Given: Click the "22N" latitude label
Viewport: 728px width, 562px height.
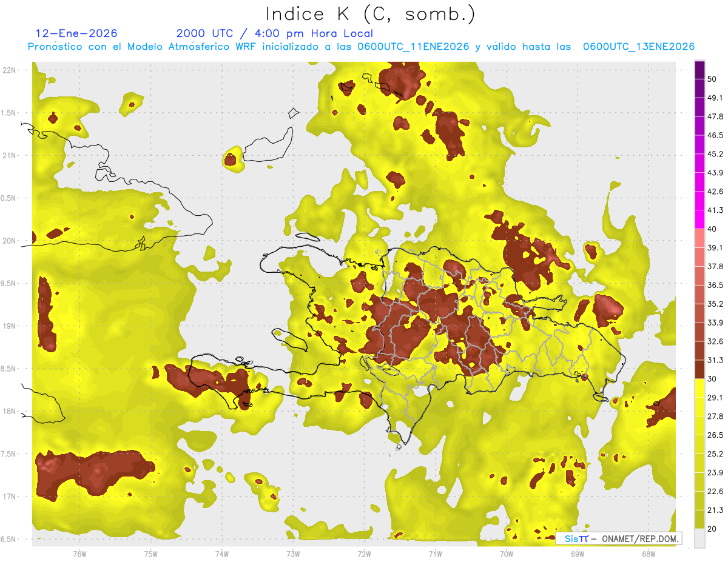Looking at the screenshot, I should [x=9, y=70].
